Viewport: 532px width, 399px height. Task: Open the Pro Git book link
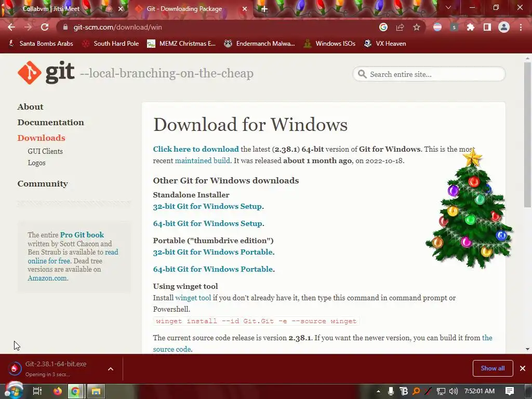pos(82,235)
